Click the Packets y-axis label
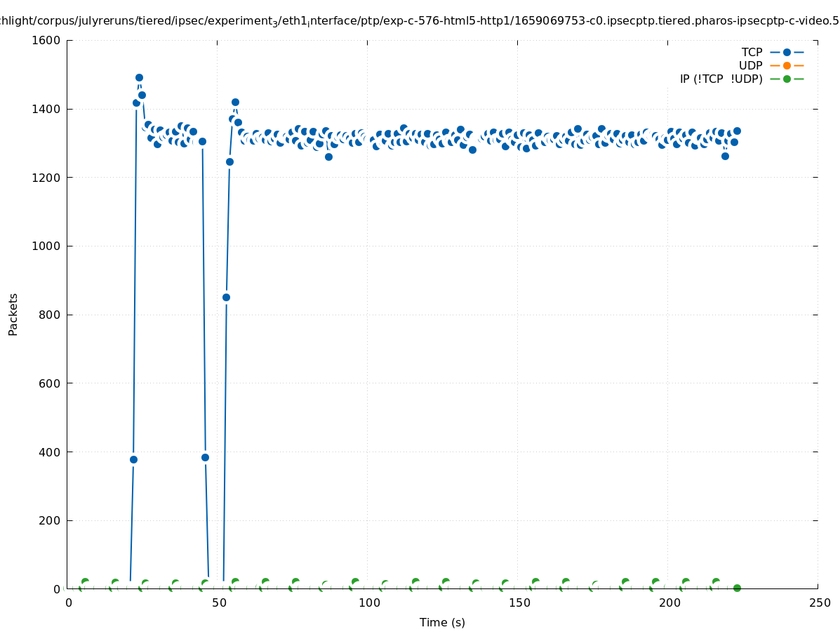Image resolution: width=840 pixels, height=632 pixels. [x=13, y=314]
